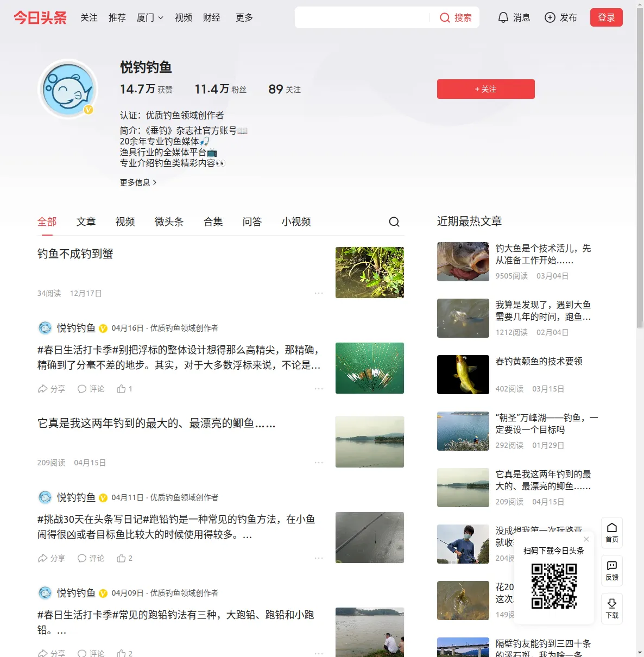
Task: Open article 钓鱼不成钓到蟹
Action: pos(75,254)
